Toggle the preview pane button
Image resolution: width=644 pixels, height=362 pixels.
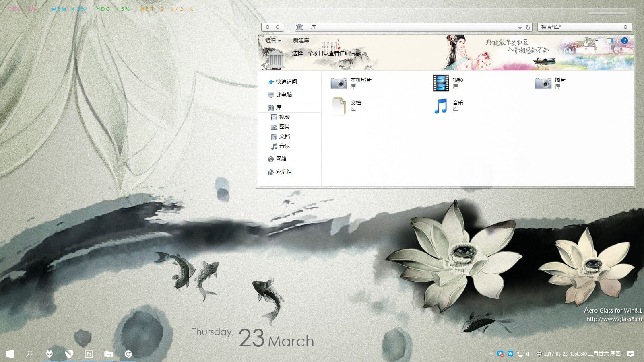(610, 41)
